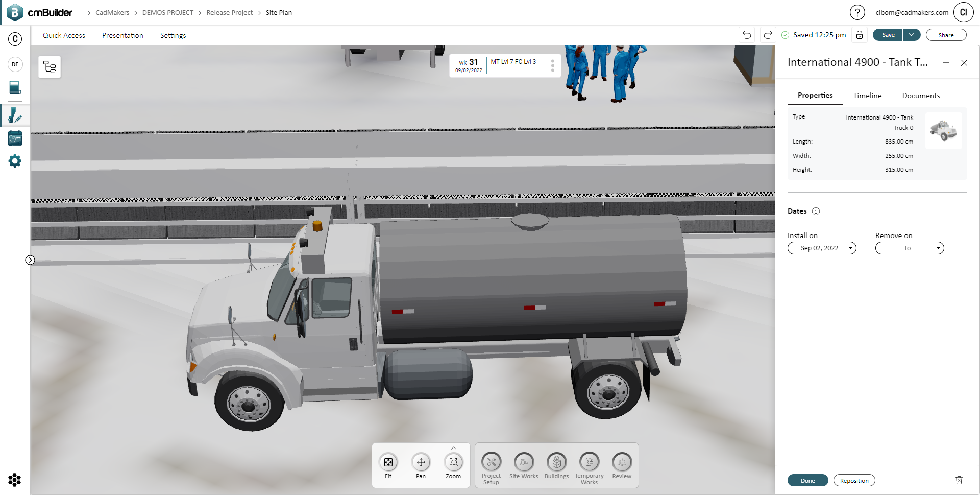
Task: Click the Site Plan breadcrumb
Action: pyautogui.click(x=279, y=13)
